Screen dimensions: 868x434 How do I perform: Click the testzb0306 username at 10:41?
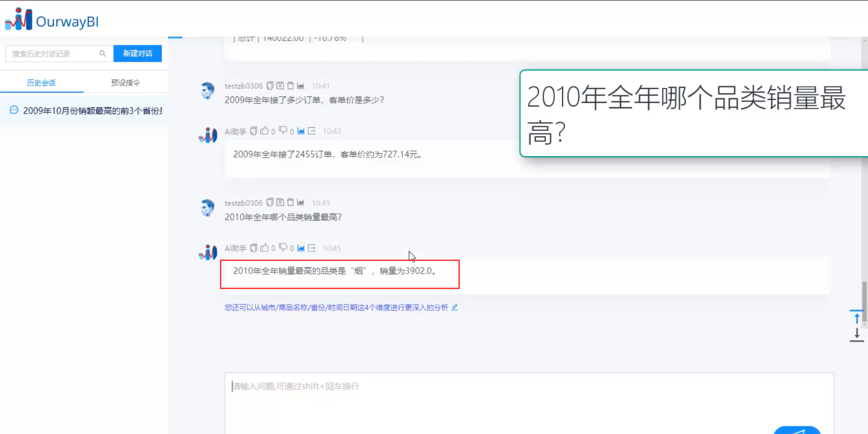[243, 86]
